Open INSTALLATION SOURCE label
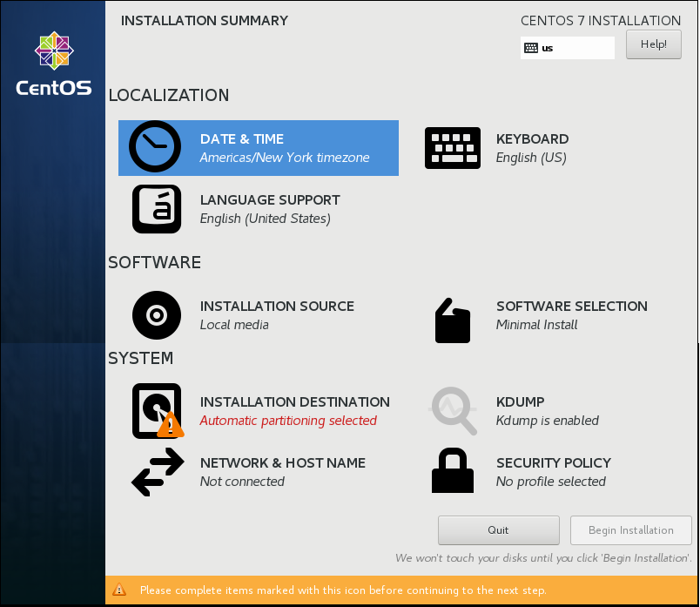The width and height of the screenshot is (700, 607). (277, 306)
